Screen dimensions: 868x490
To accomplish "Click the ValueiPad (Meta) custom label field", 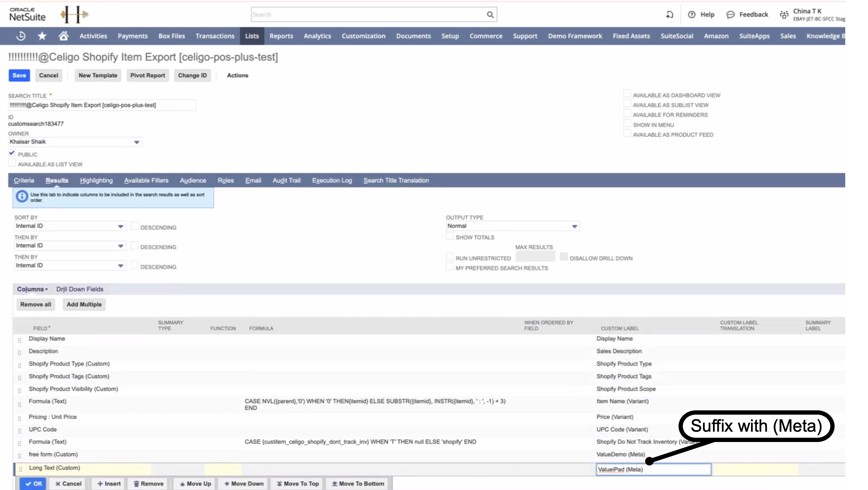I will tap(653, 469).
